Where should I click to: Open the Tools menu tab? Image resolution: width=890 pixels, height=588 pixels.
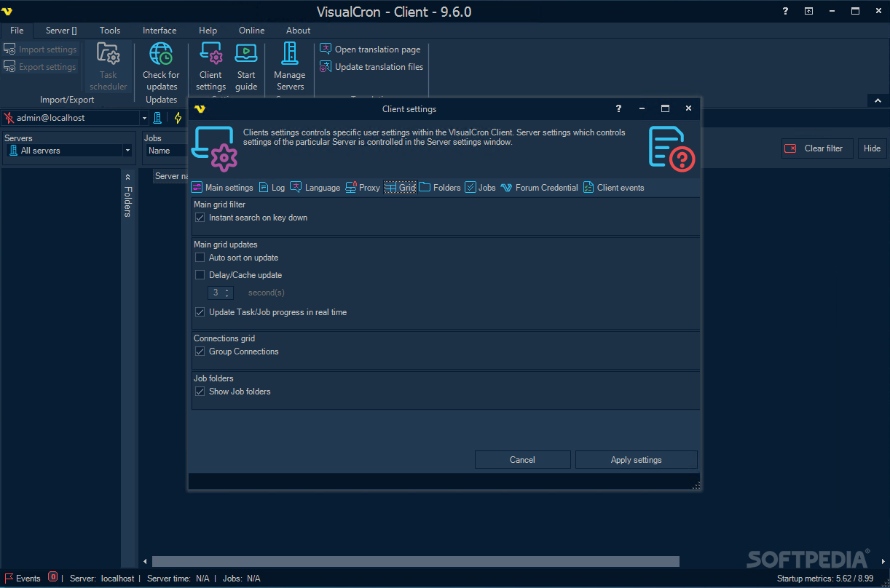point(110,31)
